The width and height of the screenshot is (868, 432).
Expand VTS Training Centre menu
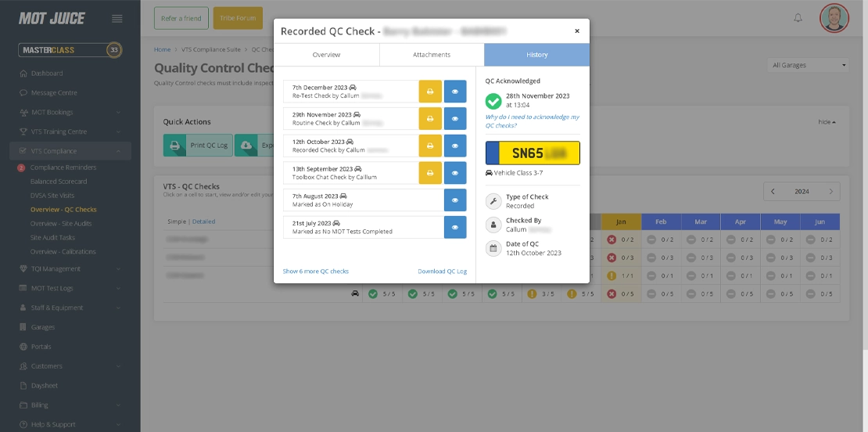70,131
